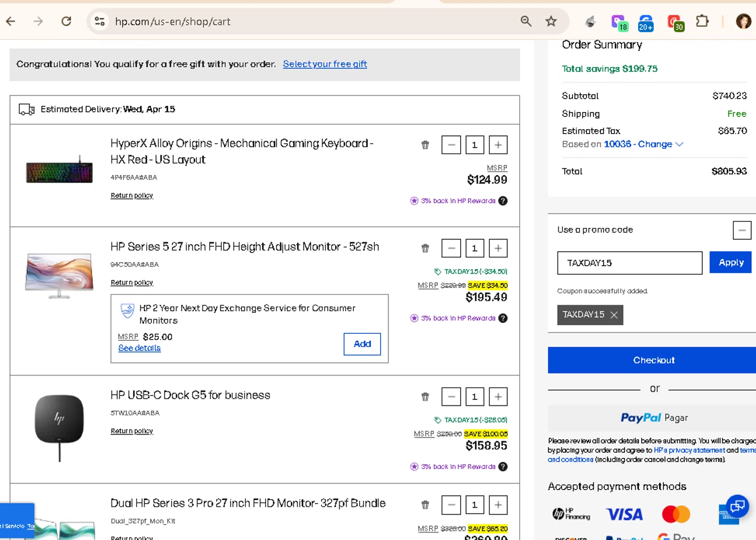Delete the HP Series 5 monitor from cart
756x540 pixels.
425,248
